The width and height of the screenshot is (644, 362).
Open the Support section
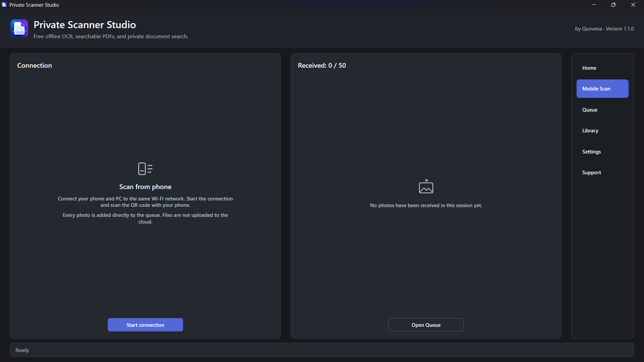coord(602,173)
